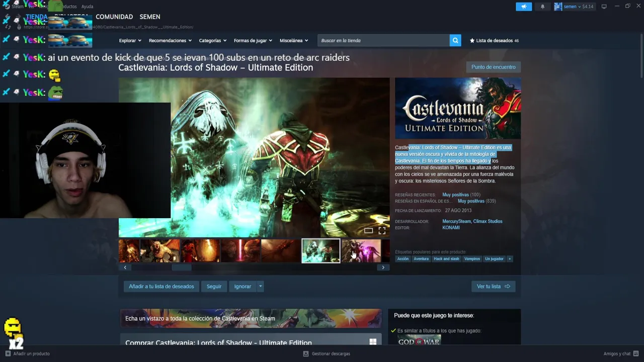Click the Castlevania Ultimate Edition header image
644x362 pixels.
458,109
